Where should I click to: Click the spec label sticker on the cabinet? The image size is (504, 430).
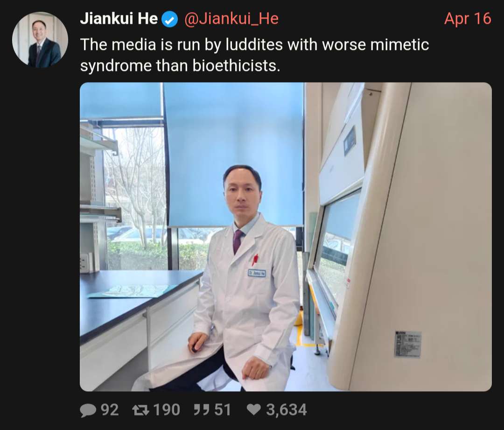(407, 344)
